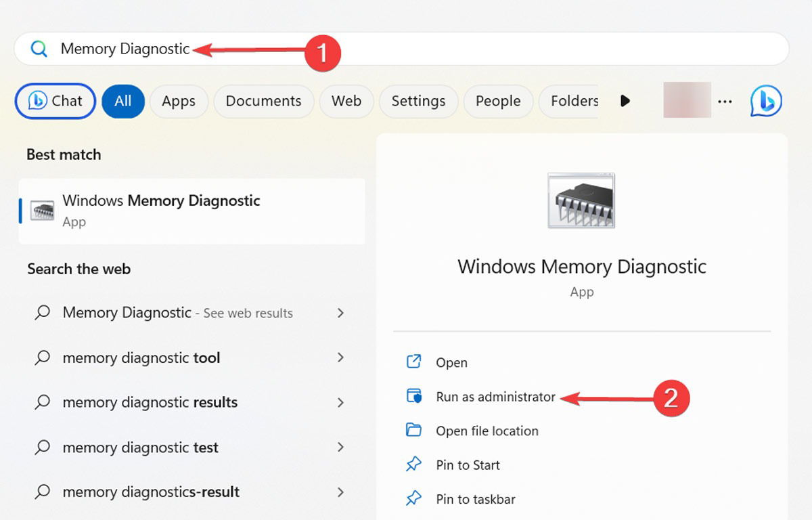Screen dimensions: 812x520
Task: Click the blurred user profile picture
Action: point(687,100)
